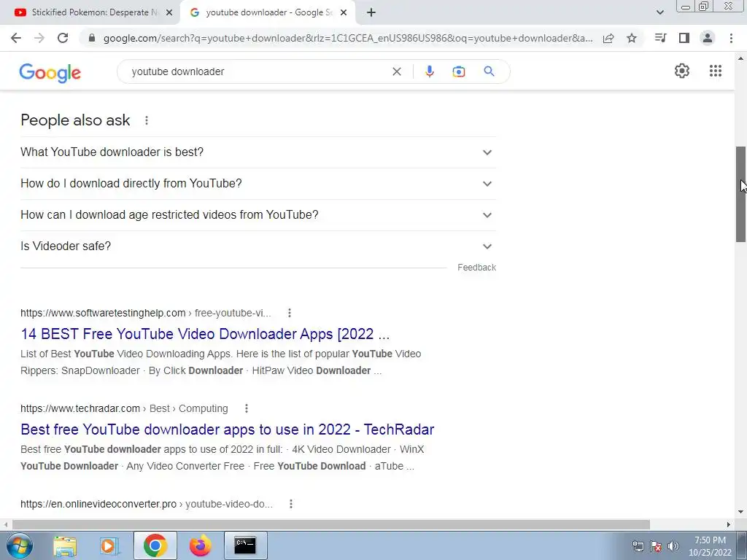This screenshot has height=560, width=747.
Task: Click the techradar.com URL breadcrumb
Action: (x=124, y=408)
